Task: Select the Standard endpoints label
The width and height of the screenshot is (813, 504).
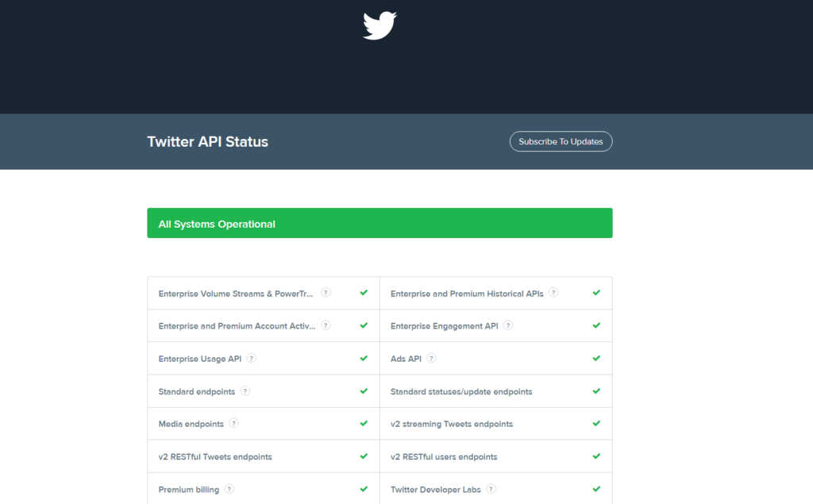Action: 197,391
